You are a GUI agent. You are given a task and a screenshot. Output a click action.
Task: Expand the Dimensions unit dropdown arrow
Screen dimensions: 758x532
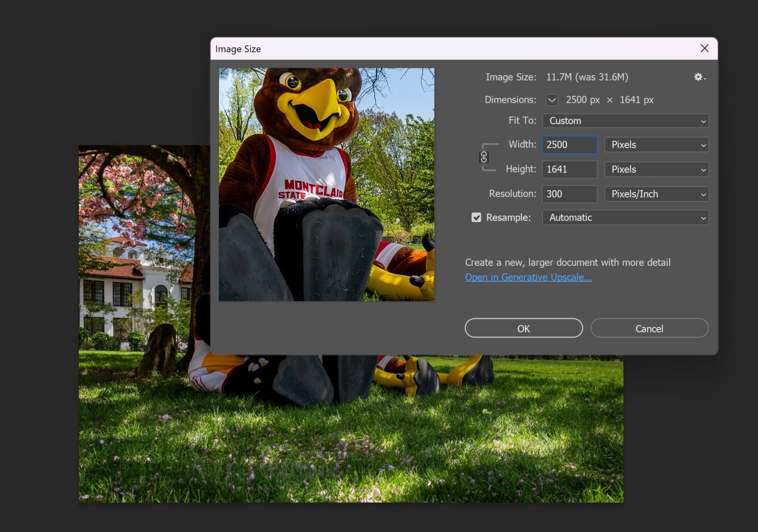point(552,100)
